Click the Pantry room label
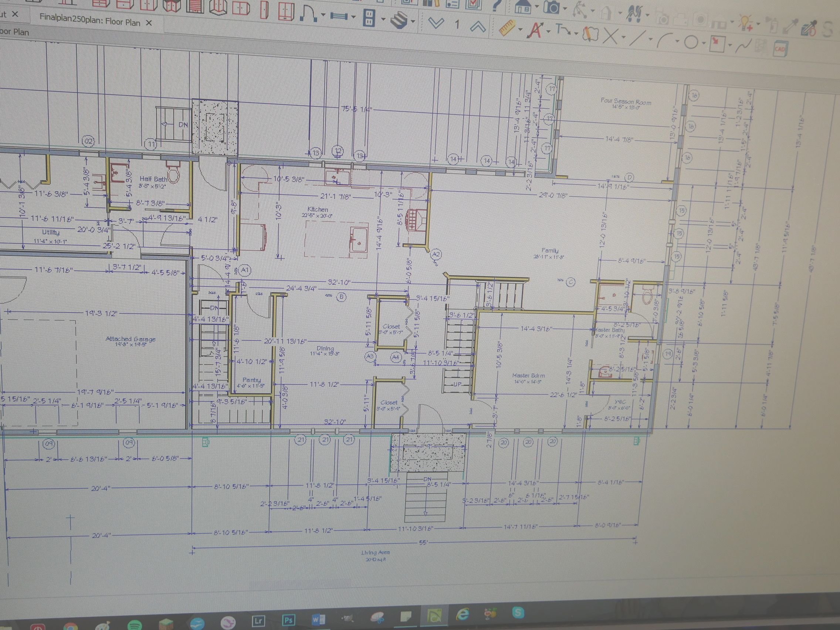The image size is (840, 630). coord(251,380)
